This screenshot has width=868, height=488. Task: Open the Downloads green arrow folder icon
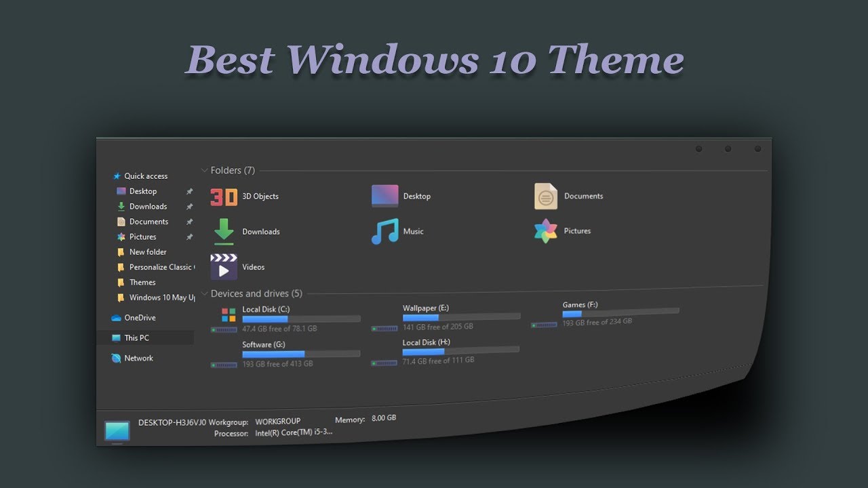coord(224,232)
